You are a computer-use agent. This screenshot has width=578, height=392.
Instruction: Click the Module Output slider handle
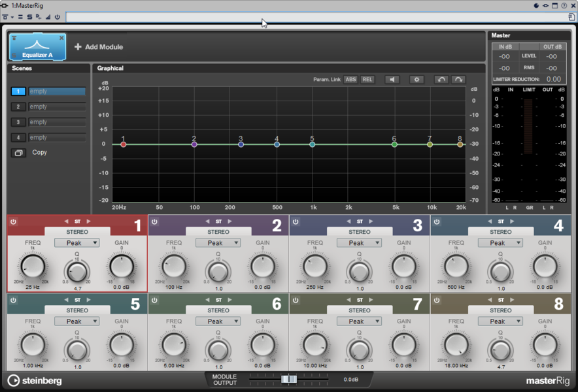coord(288,380)
